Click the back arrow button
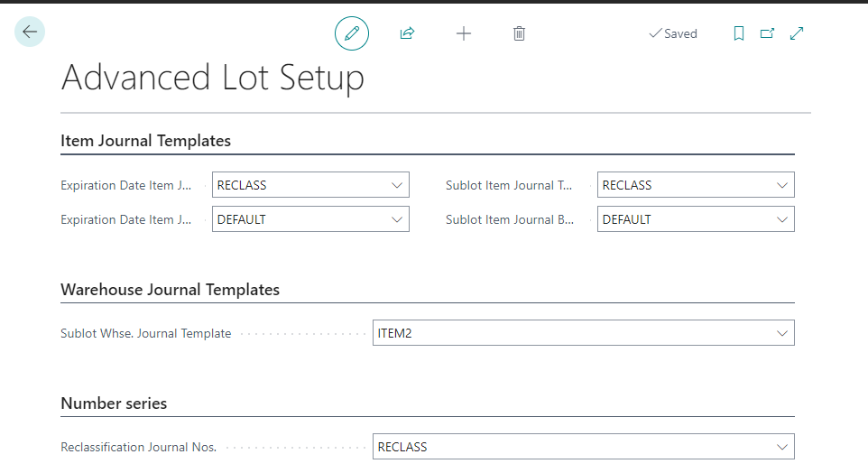 pos(30,32)
